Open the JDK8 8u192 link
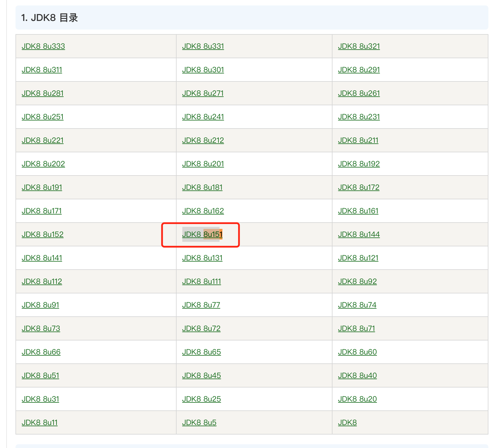The height and width of the screenshot is (448, 497). [359, 164]
